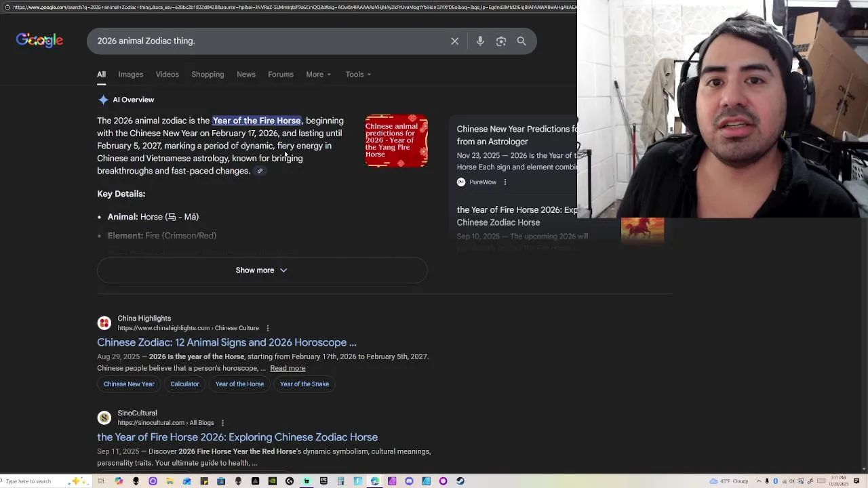Open the Tools dropdown
Image resolution: width=868 pixels, height=488 pixels.
pyautogui.click(x=358, y=75)
